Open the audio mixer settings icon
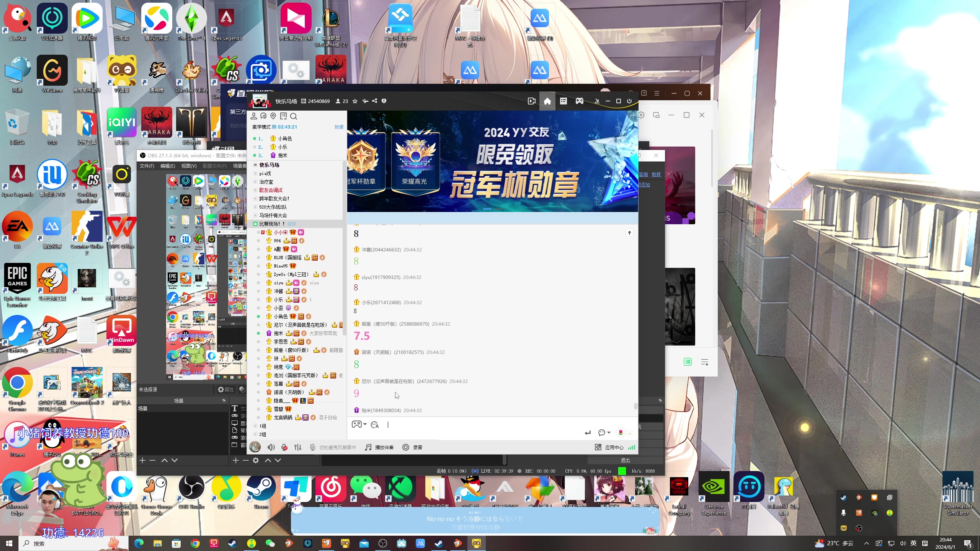980x551 pixels. [x=298, y=447]
